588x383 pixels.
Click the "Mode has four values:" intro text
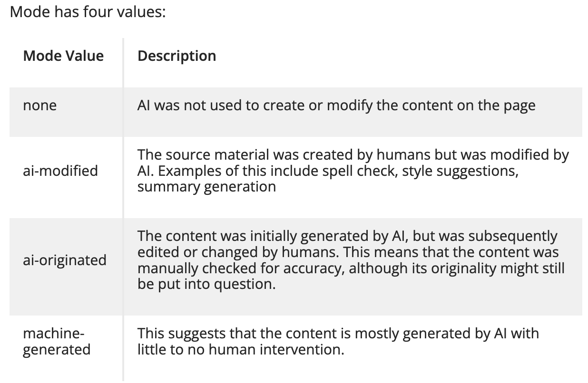(x=88, y=11)
